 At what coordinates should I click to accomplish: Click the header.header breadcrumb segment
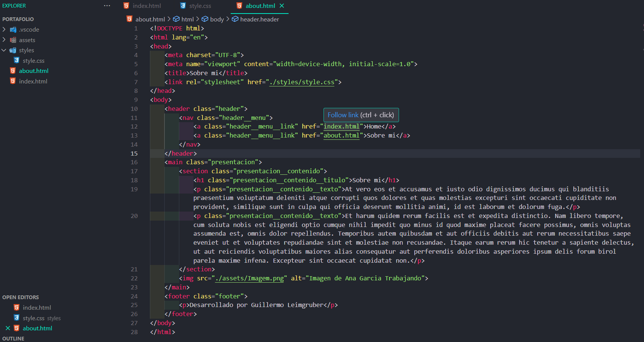(259, 19)
